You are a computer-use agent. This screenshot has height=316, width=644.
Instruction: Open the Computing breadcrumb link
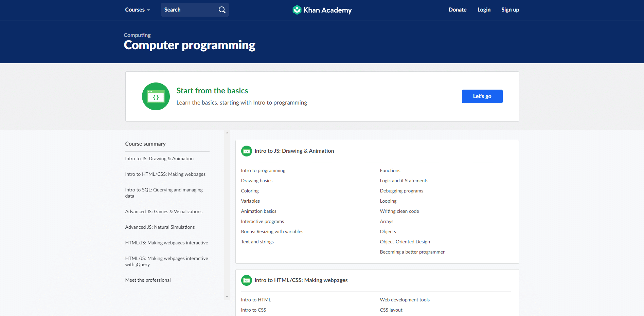click(x=137, y=35)
